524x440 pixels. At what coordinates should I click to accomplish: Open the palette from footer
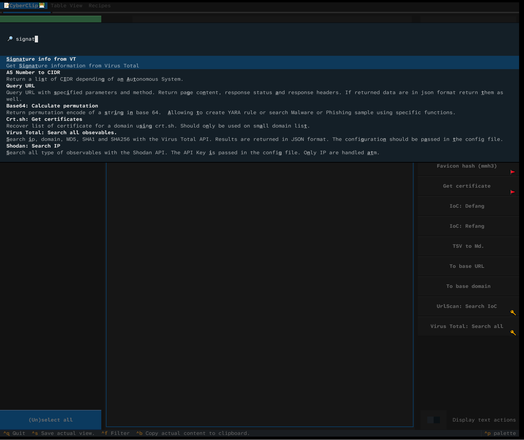(500, 433)
